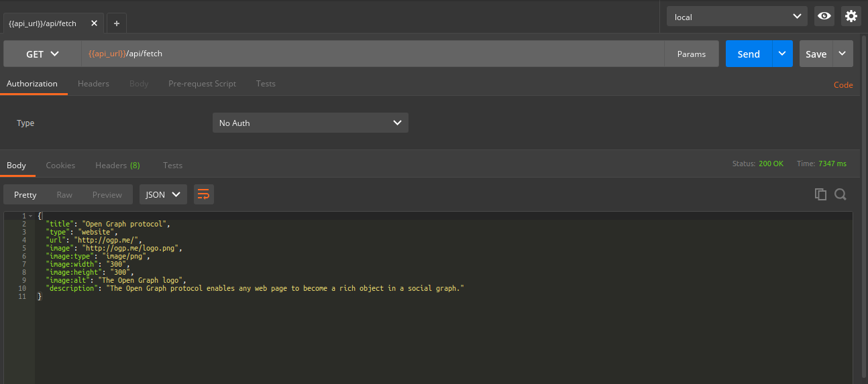The image size is (868, 384).
Task: Click the request URL input field
Action: [372, 54]
